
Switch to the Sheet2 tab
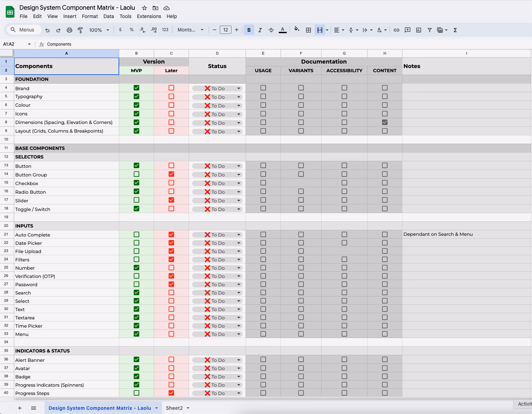point(174,408)
